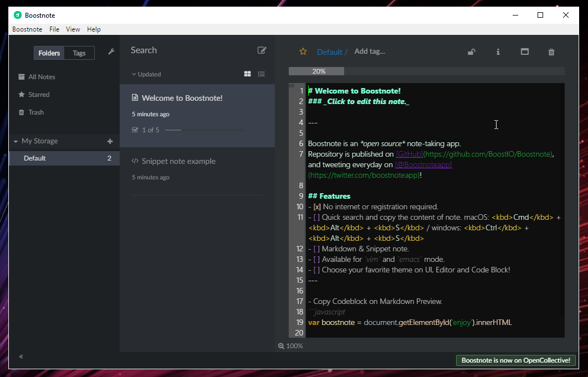Star the current note
Viewport: 588px width, 377px height.
click(x=303, y=51)
